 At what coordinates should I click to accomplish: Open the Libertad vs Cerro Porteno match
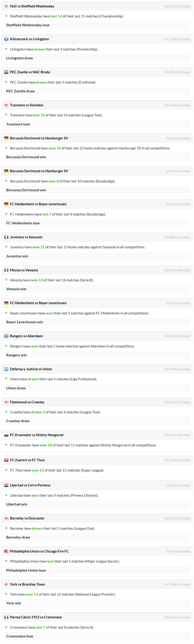click(30, 485)
